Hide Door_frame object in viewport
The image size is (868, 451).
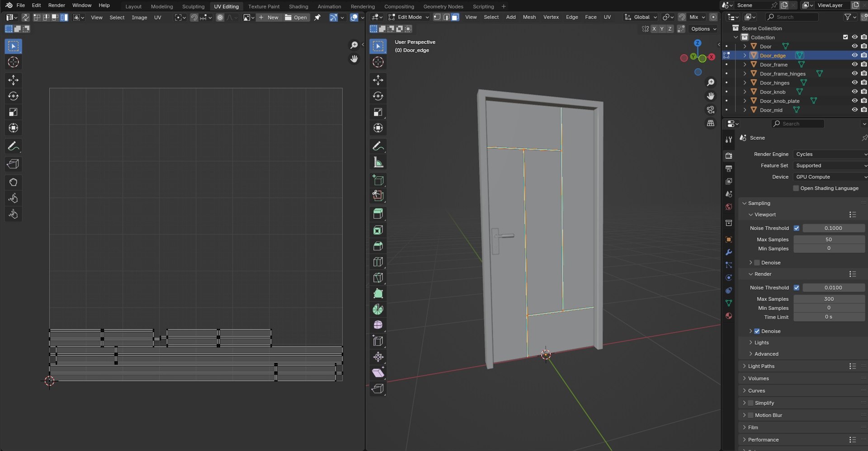tap(854, 65)
